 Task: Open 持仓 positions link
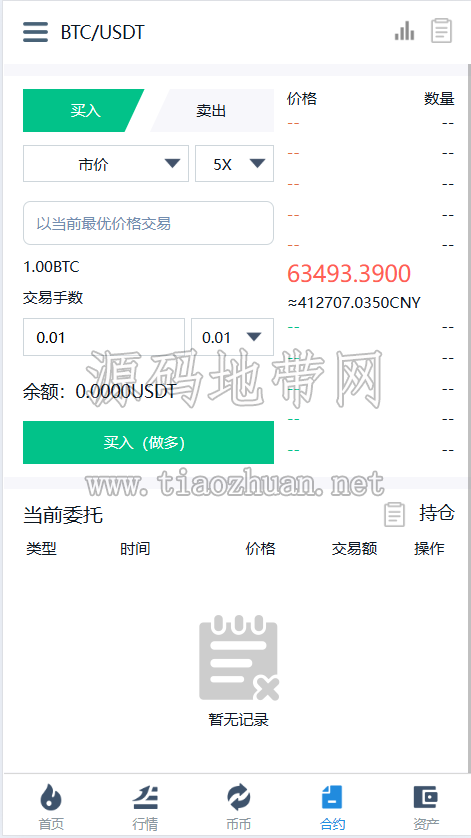coord(437,513)
